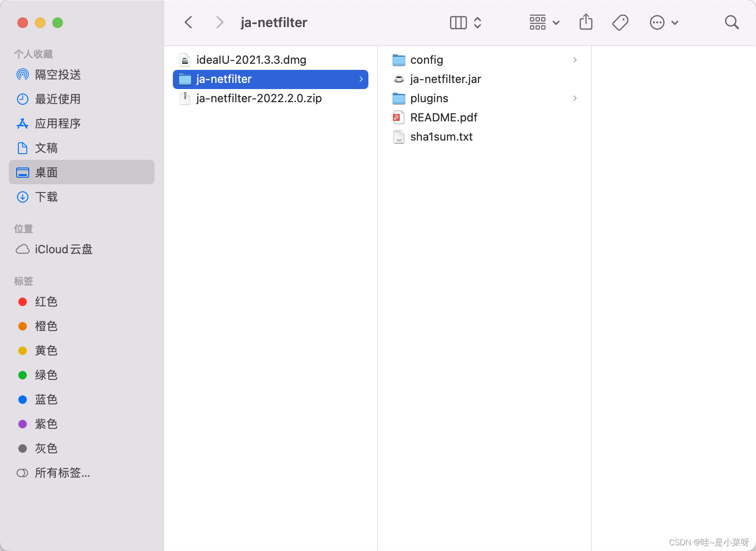756x551 pixels.
Task: Expand the plugins folder chevron
Action: tap(575, 98)
